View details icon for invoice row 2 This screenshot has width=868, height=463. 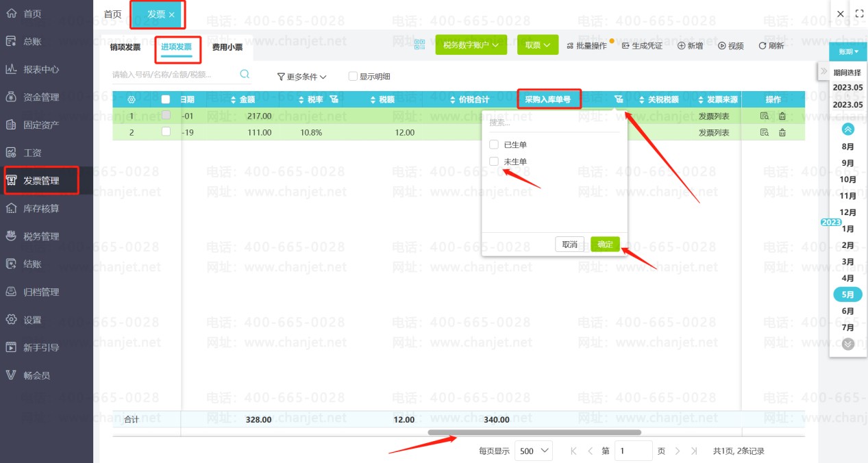[765, 132]
